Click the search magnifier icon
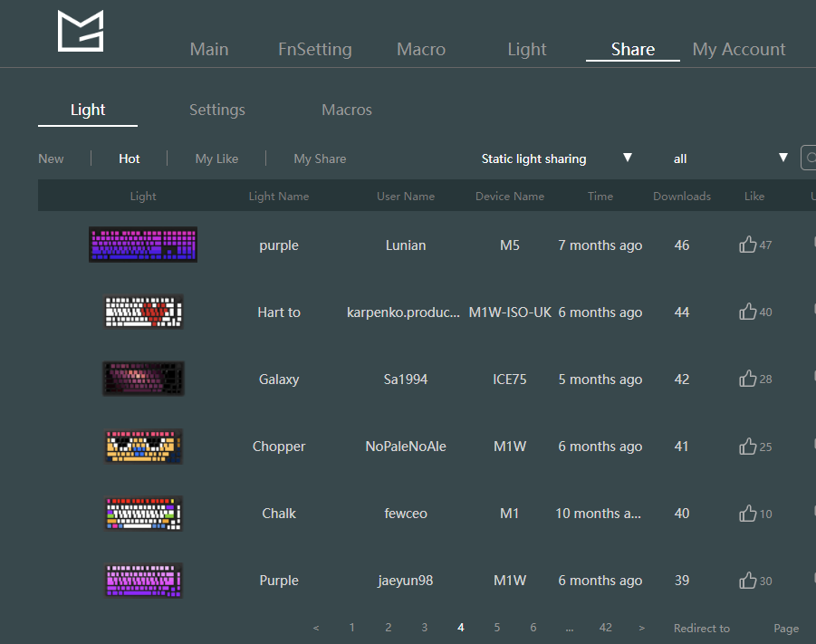816x644 pixels. click(810, 158)
